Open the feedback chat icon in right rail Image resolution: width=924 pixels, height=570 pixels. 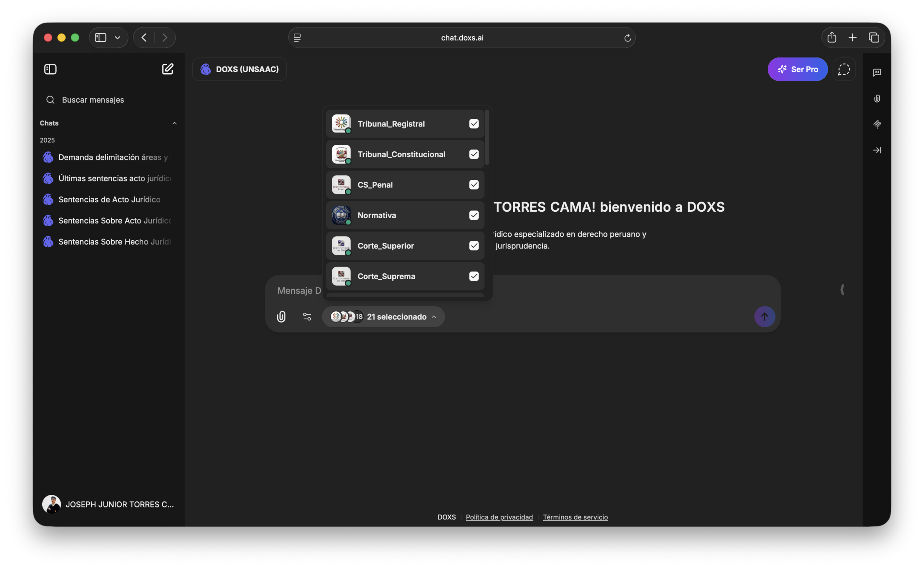877,72
